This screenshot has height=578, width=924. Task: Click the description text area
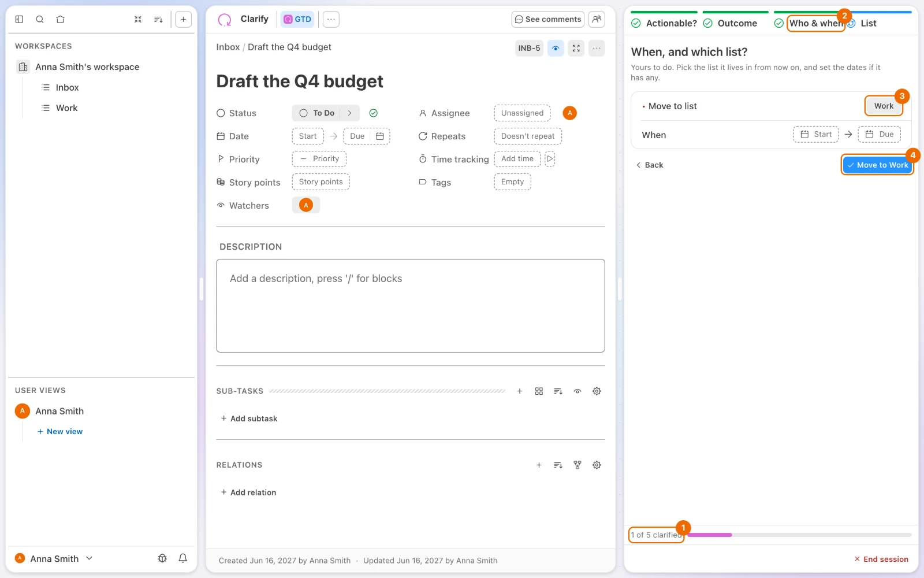click(411, 306)
